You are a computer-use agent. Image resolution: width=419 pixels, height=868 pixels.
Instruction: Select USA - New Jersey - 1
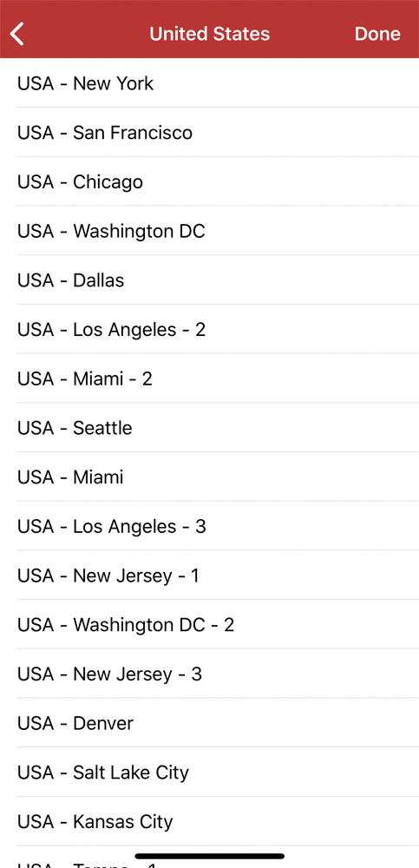point(209,575)
